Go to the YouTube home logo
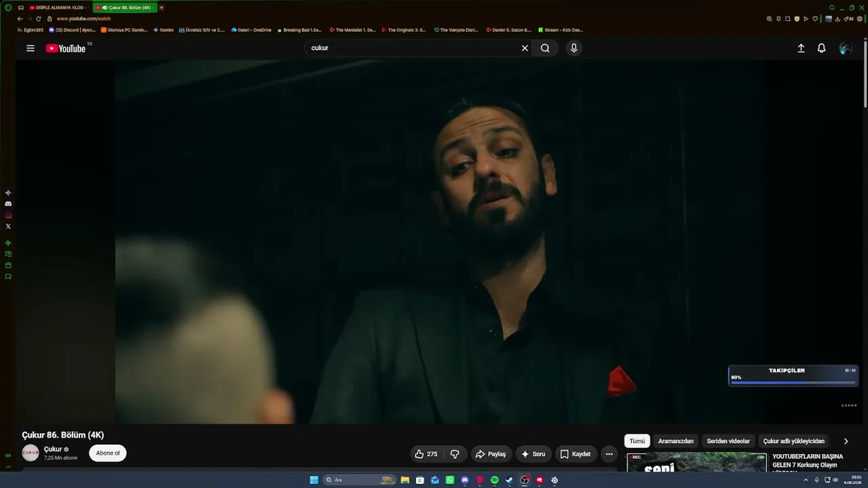This screenshot has width=868, height=488. click(66, 48)
